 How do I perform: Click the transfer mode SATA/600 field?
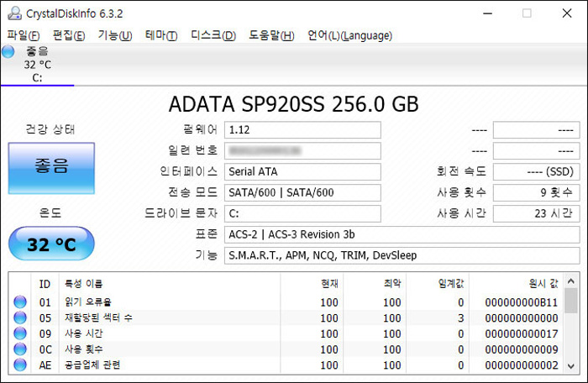pyautogui.click(x=302, y=193)
